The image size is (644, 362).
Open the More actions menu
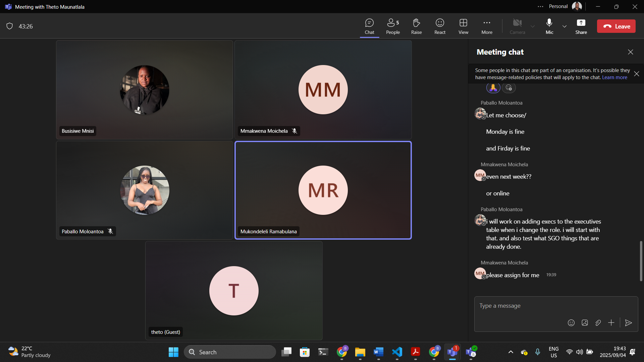click(x=487, y=26)
